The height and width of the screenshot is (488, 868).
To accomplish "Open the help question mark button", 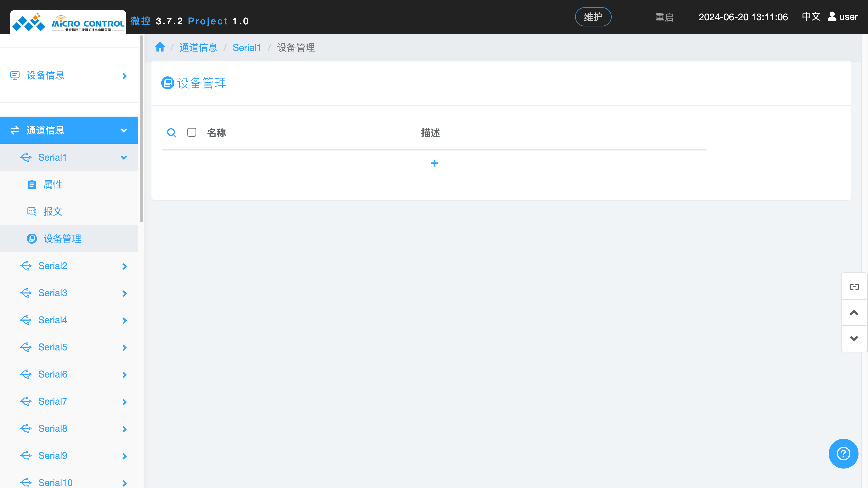I will (843, 453).
